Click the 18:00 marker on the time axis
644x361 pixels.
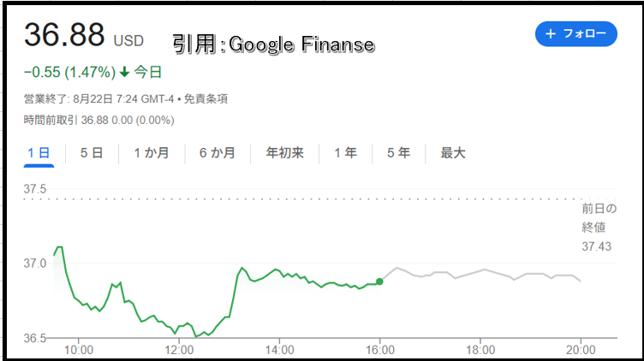480,350
